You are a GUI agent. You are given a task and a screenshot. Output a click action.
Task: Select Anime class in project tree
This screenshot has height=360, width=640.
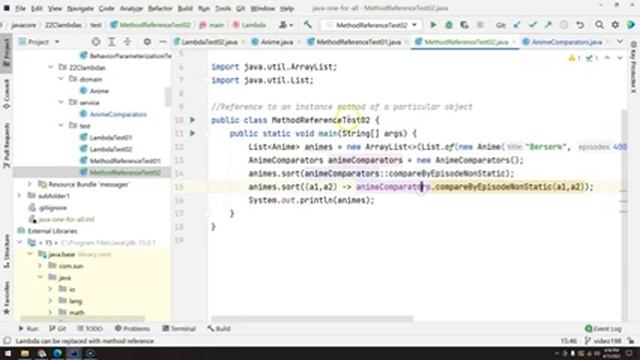click(x=99, y=91)
